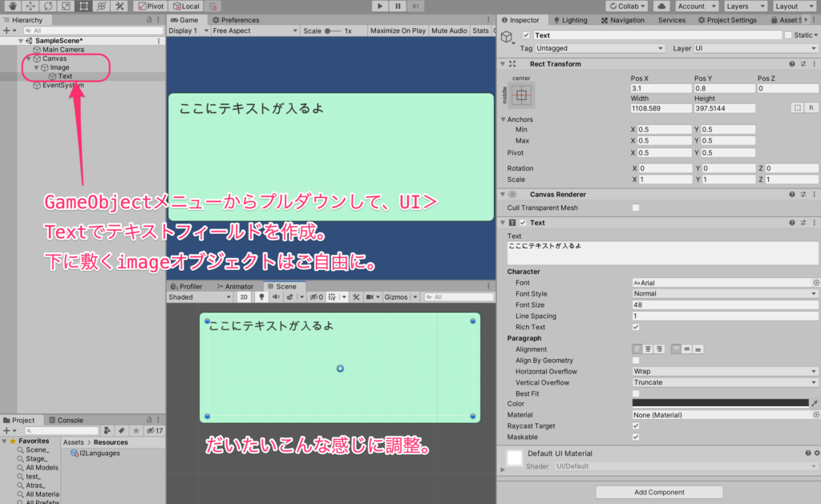The image size is (821, 504).
Task: Click the color eyedropper icon
Action: click(815, 403)
